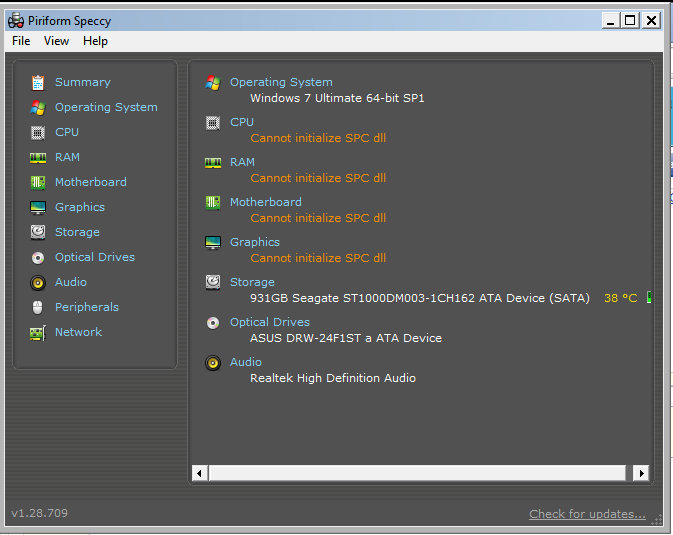This screenshot has width=673, height=535.
Task: Click the Optical Drives disc icon in sidebar
Action: [38, 258]
